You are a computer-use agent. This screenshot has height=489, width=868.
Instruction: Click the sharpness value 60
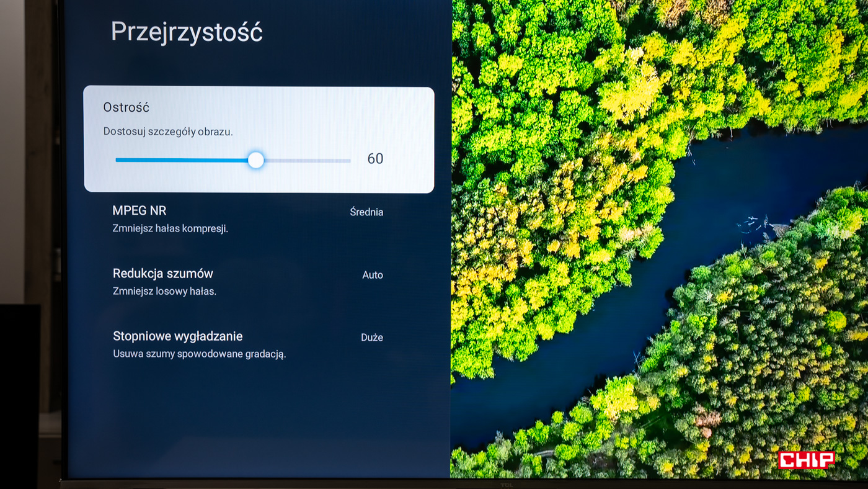point(375,159)
